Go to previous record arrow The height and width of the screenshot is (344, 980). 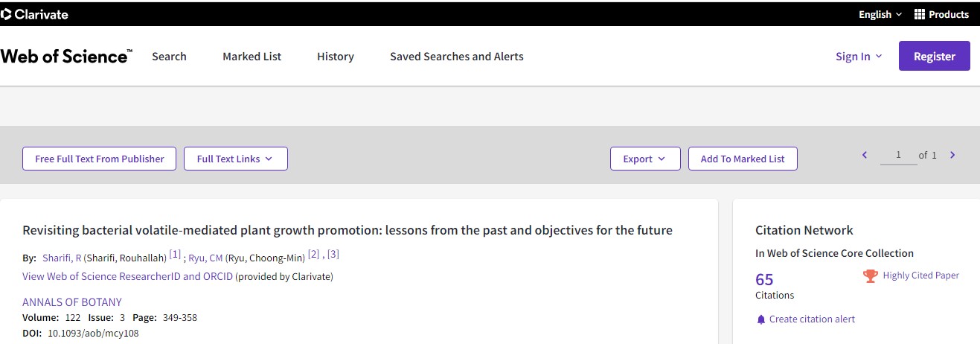point(865,155)
